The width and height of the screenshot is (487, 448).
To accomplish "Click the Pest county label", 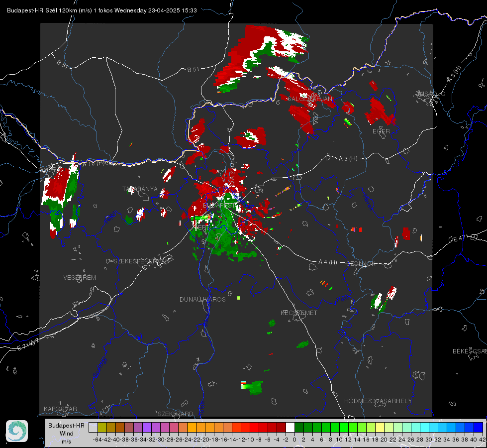I will point(342,300).
